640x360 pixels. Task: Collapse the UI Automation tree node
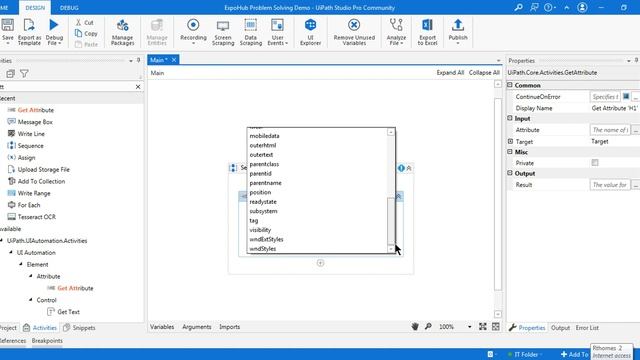11,252
